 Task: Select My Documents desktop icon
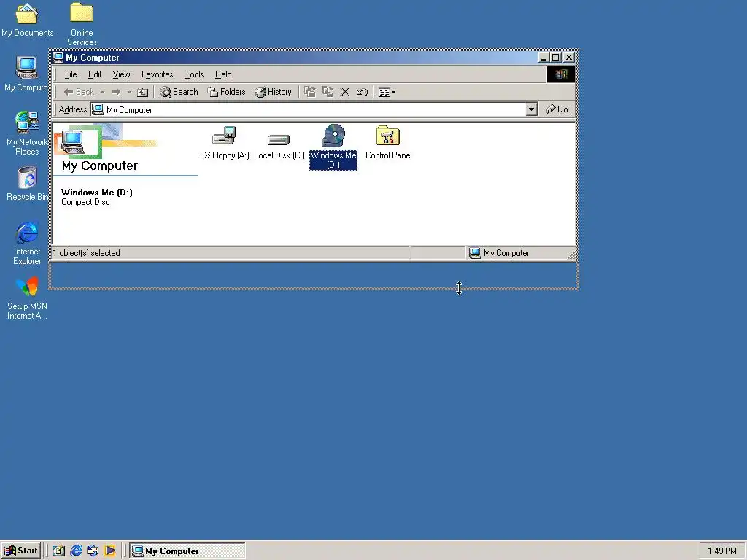(27, 20)
